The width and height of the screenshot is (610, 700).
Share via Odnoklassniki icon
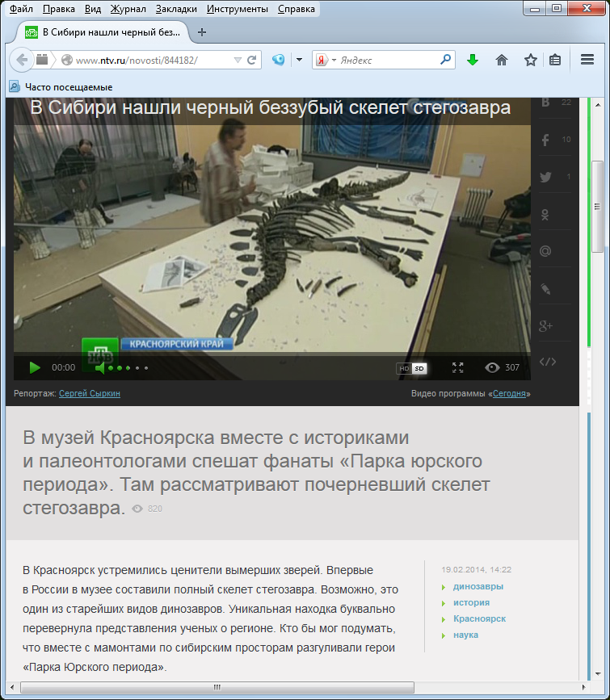click(545, 215)
